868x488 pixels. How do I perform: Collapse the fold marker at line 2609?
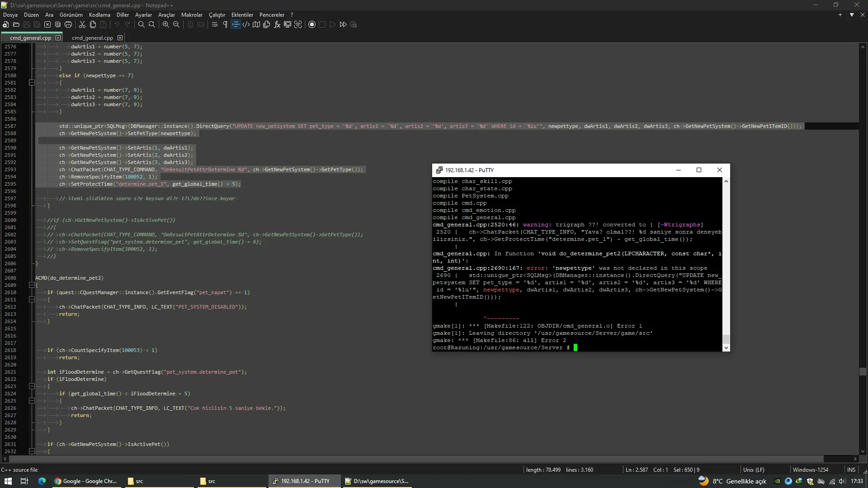point(32,285)
